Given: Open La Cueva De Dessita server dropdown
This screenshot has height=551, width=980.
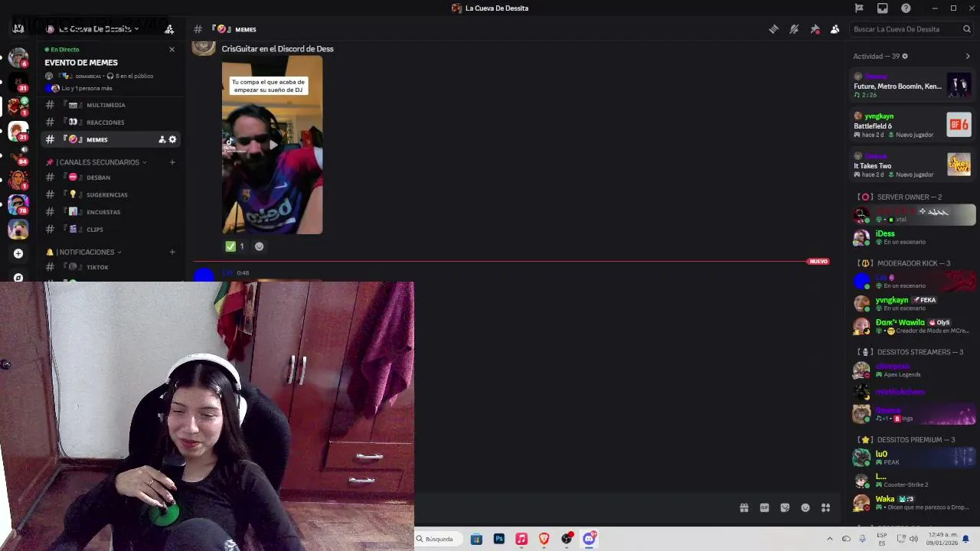Looking at the screenshot, I should (93, 29).
